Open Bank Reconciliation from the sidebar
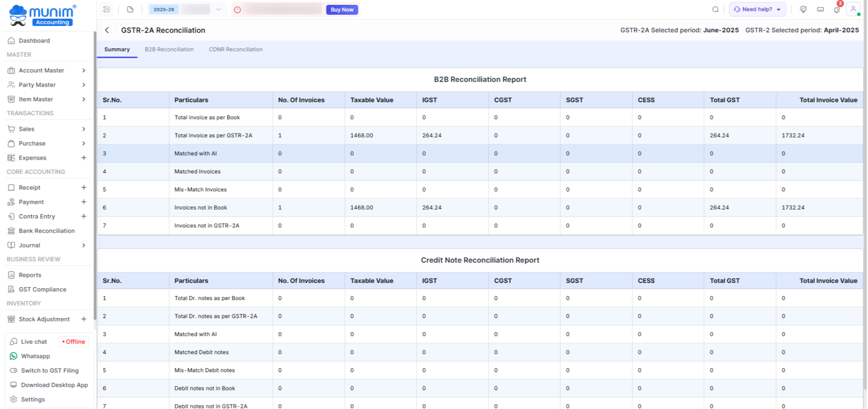 [x=47, y=231]
